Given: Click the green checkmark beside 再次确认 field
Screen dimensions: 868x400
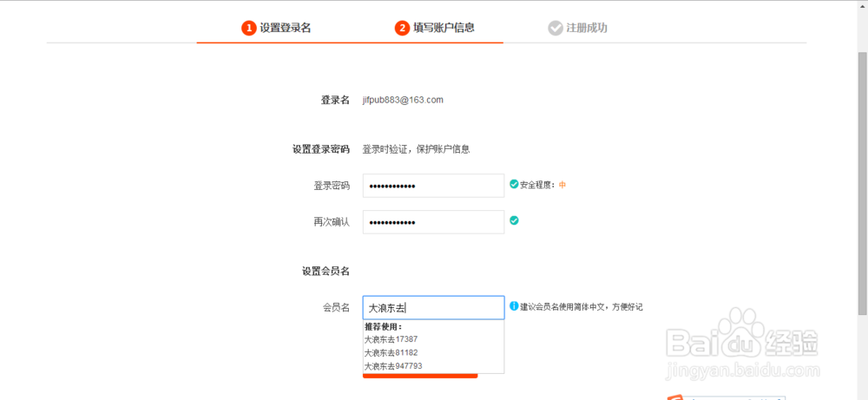Looking at the screenshot, I should (514, 220).
